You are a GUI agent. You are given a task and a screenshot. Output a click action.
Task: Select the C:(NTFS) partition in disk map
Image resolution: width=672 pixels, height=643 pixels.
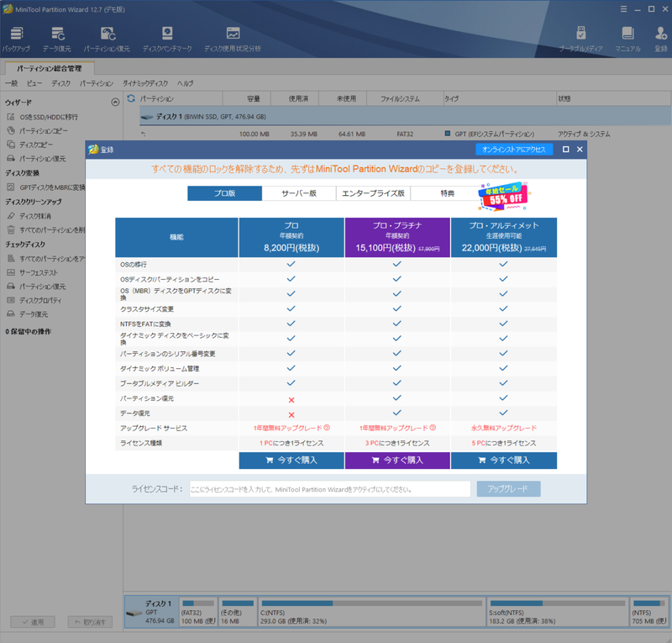[x=371, y=613]
